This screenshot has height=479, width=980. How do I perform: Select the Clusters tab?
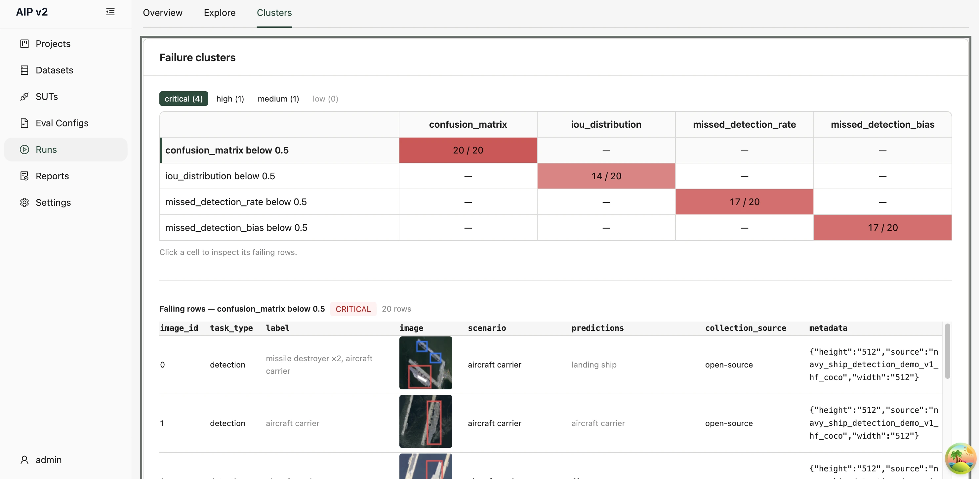tap(274, 13)
